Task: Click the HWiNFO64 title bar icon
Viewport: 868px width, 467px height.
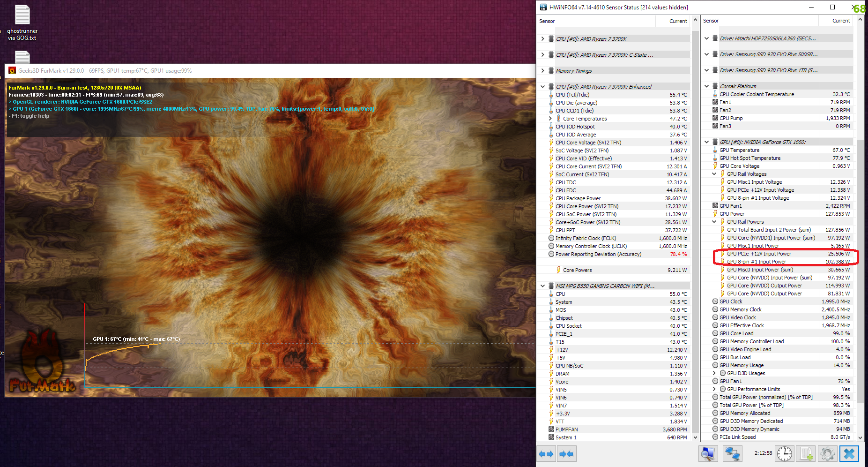Action: (x=543, y=7)
